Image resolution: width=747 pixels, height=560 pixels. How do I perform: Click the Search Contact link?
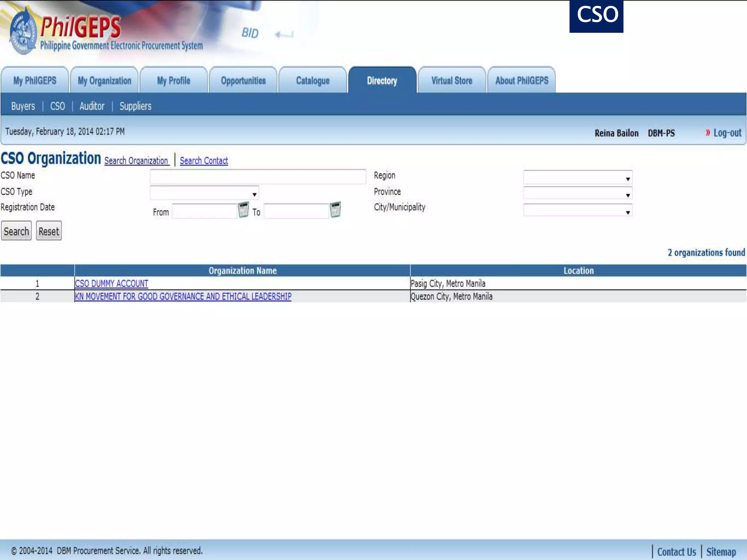click(x=204, y=161)
